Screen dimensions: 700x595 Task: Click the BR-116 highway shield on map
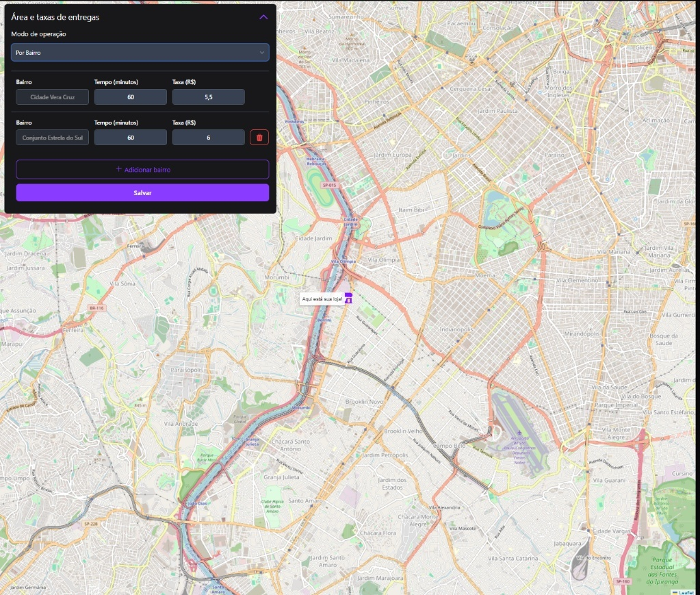[96, 308]
